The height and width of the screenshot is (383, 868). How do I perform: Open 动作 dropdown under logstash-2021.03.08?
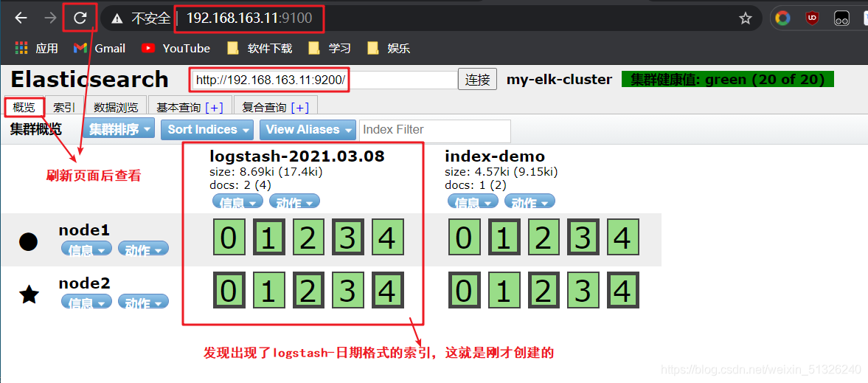click(x=294, y=201)
